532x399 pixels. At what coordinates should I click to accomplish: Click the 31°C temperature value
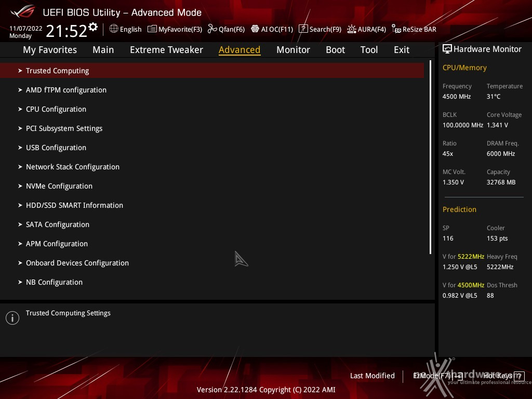[x=494, y=97]
